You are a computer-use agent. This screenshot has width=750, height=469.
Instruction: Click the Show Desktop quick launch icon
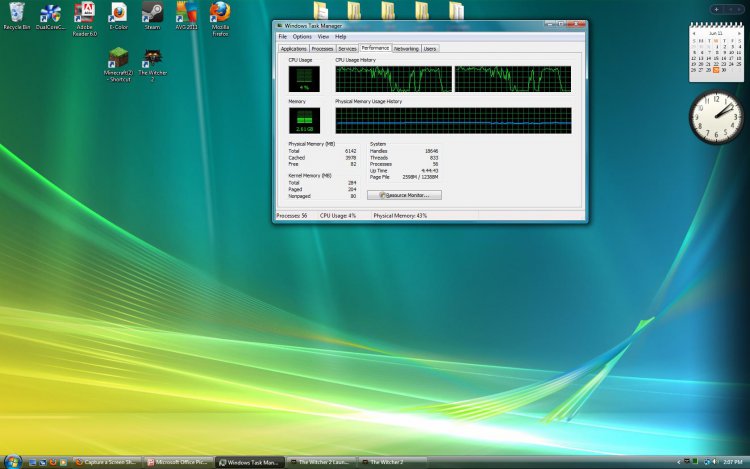pyautogui.click(x=33, y=462)
